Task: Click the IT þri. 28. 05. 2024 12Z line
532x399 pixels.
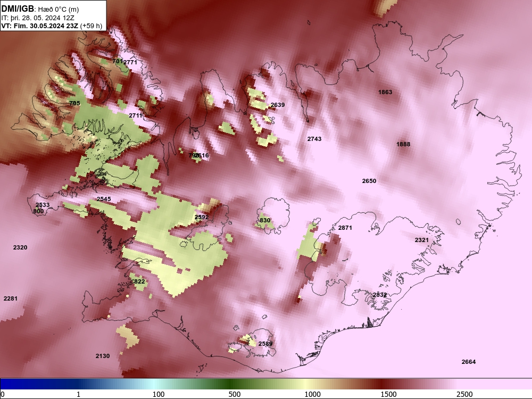Action: [38, 18]
